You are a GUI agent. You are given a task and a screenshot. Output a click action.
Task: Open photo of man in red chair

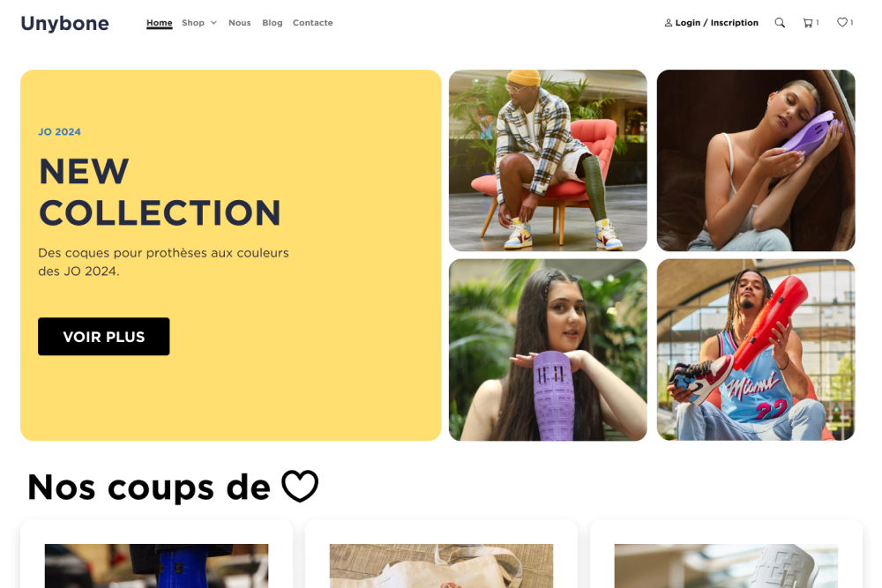click(548, 160)
